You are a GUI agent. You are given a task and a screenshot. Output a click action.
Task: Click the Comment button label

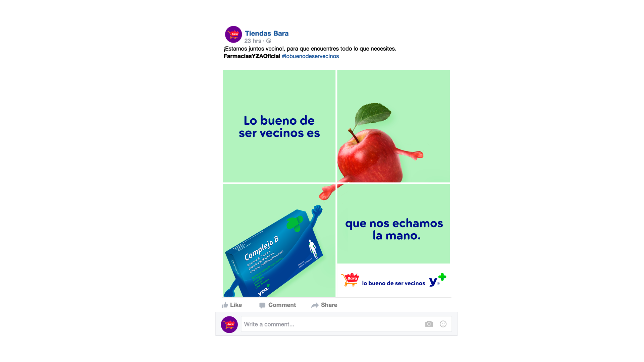point(282,305)
